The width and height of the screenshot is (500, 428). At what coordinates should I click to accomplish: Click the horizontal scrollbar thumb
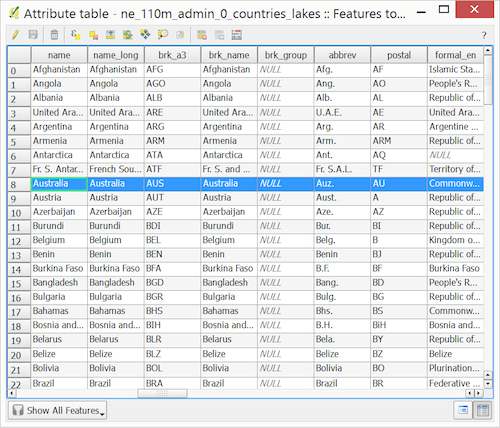(x=162, y=393)
